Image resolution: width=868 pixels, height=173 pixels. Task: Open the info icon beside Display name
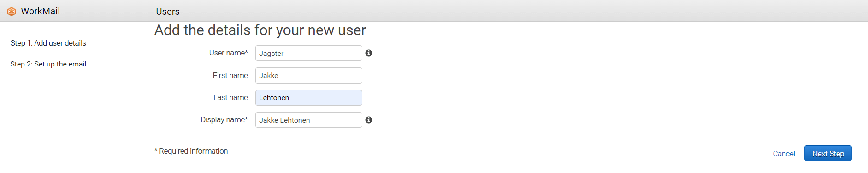point(369,120)
